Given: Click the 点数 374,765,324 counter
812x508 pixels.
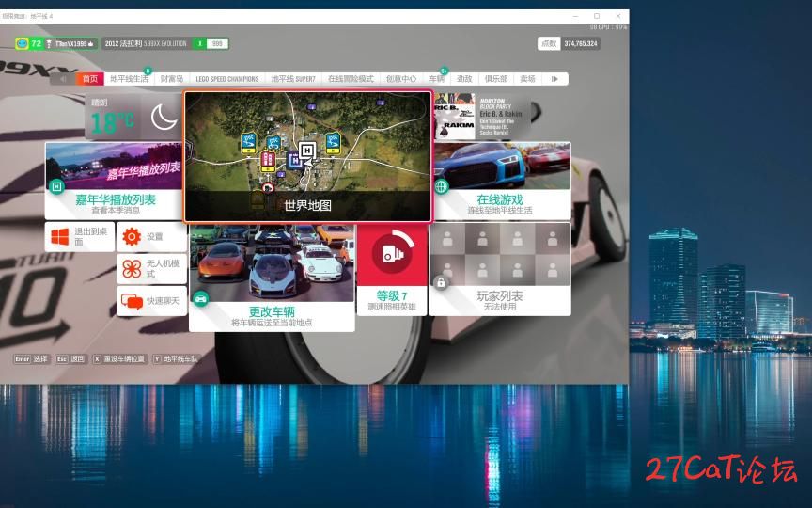Looking at the screenshot, I should point(569,43).
